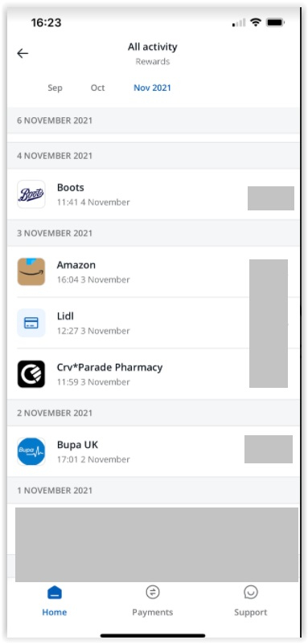Viewport: 308px width, 644px height.
Task: Tap the Payments transfer icon
Action: (x=153, y=592)
